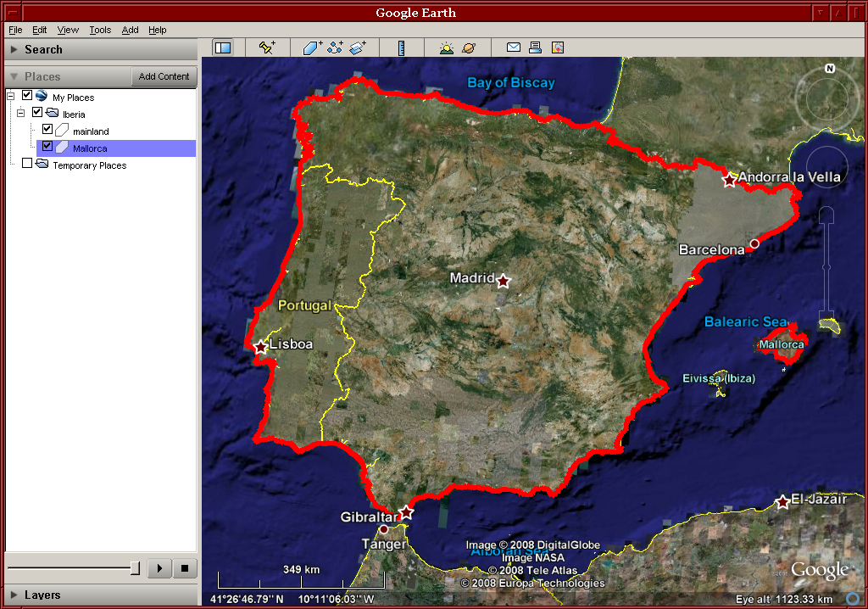Click the Bay of Biscay label
Viewport: 868px width, 609px height.
510,82
